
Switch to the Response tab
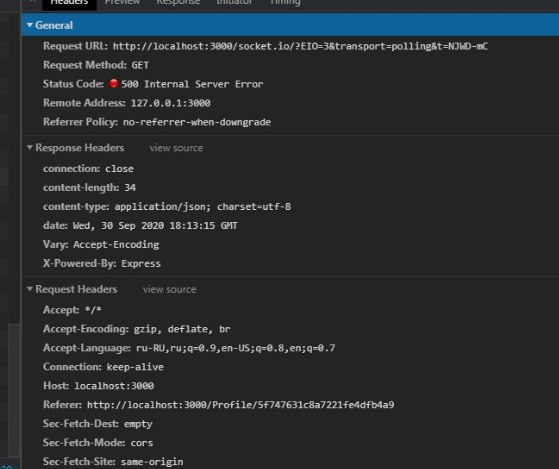click(178, 3)
